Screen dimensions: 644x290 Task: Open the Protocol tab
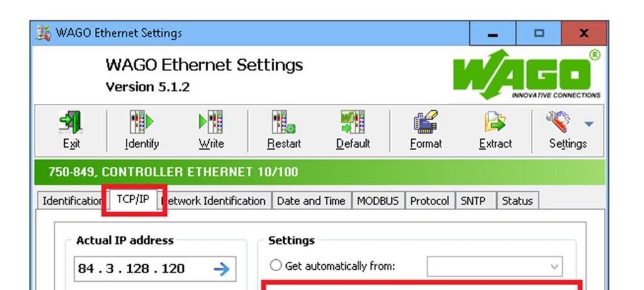point(430,201)
